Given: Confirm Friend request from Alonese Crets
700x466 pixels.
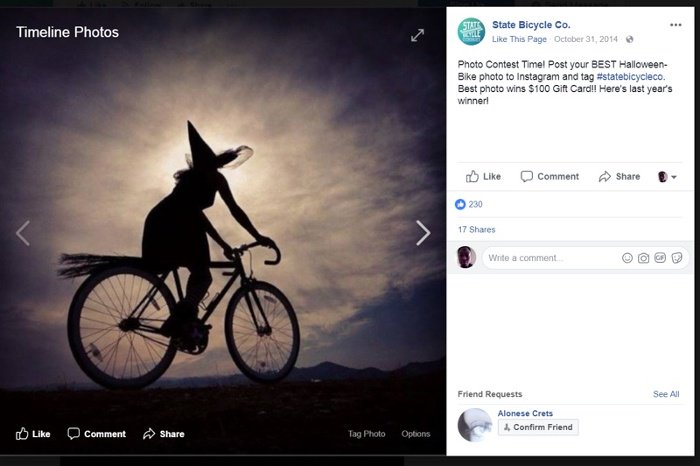Looking at the screenshot, I should pyautogui.click(x=538, y=427).
